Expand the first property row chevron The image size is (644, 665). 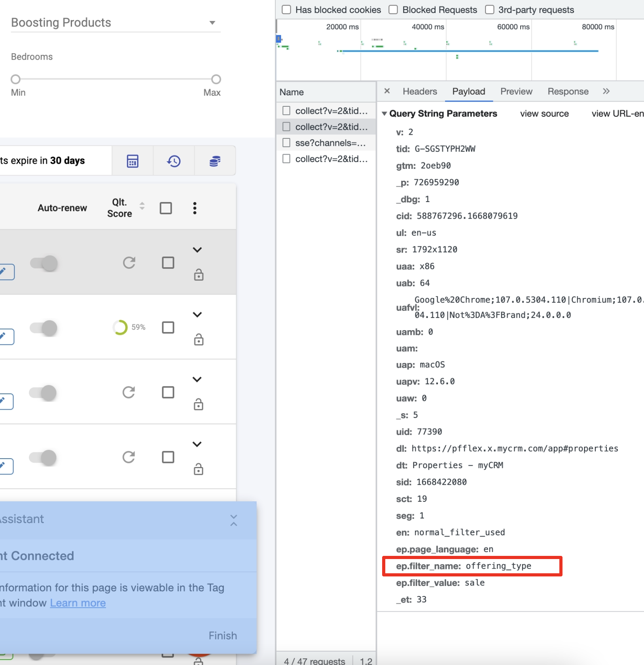(x=197, y=249)
